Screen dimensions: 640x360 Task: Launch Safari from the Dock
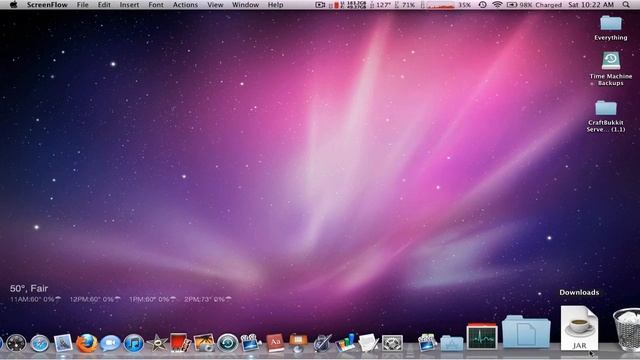(40, 343)
